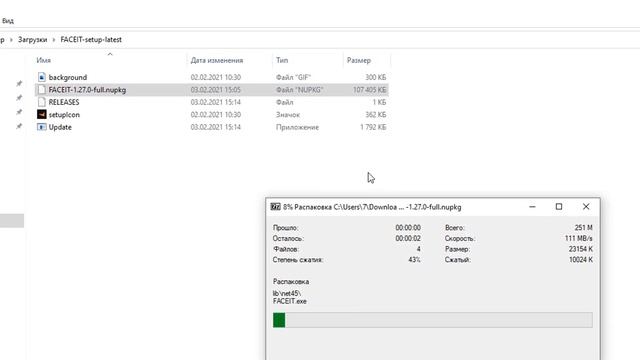
Task: Click the Приложение type cell of Update
Action: 297,127
